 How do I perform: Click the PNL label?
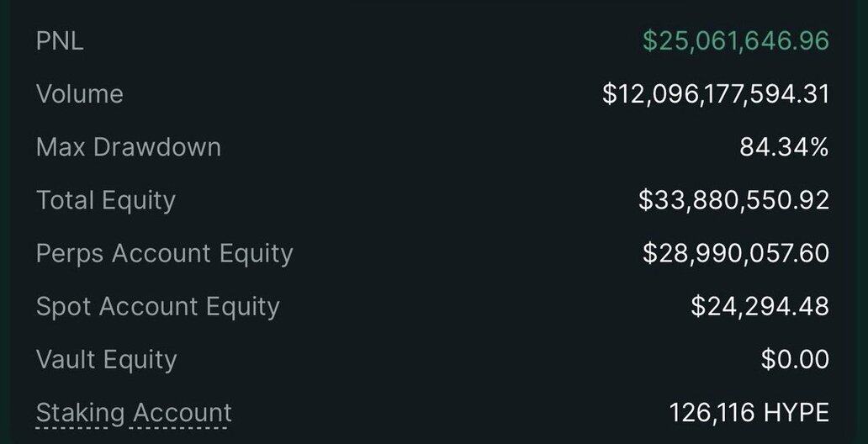coord(60,40)
